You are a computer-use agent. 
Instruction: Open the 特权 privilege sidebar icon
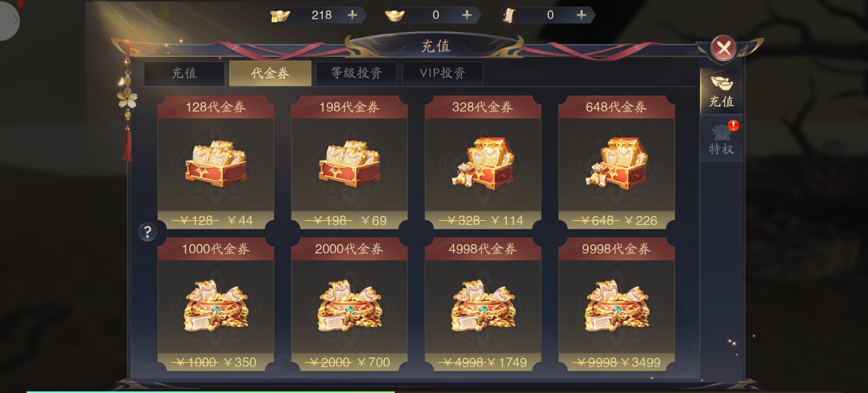[721, 139]
